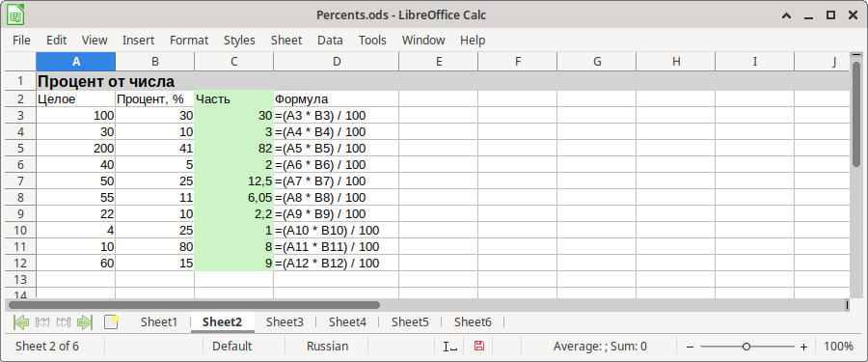The width and height of the screenshot is (868, 362).
Task: Click cell B11 with value 80
Action: (155, 247)
